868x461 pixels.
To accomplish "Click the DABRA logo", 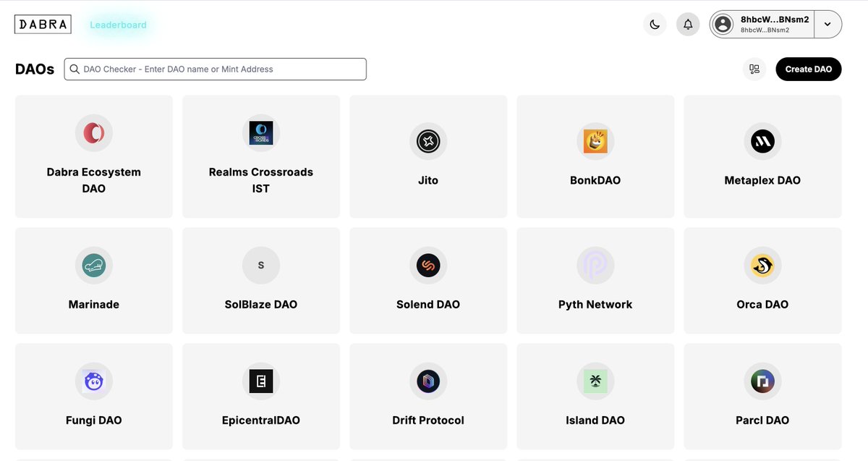I will click(43, 25).
